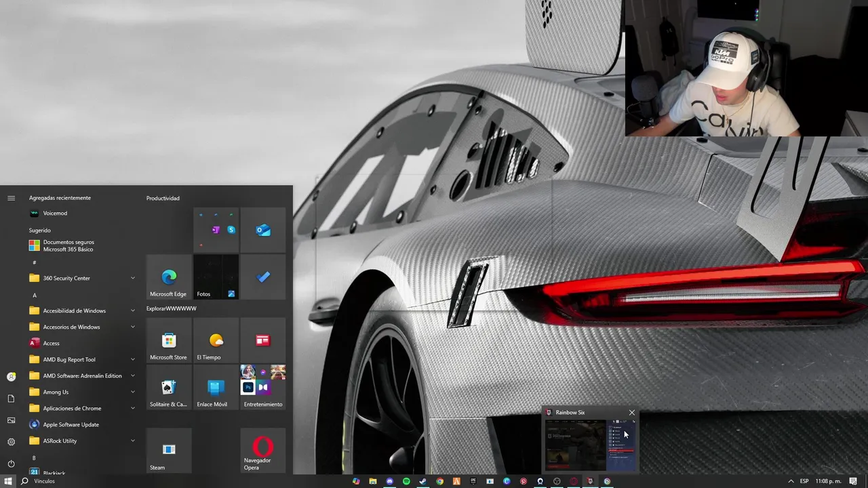This screenshot has height=488, width=868.
Task: Open the blue checkmark To Do tile
Action: 263,277
